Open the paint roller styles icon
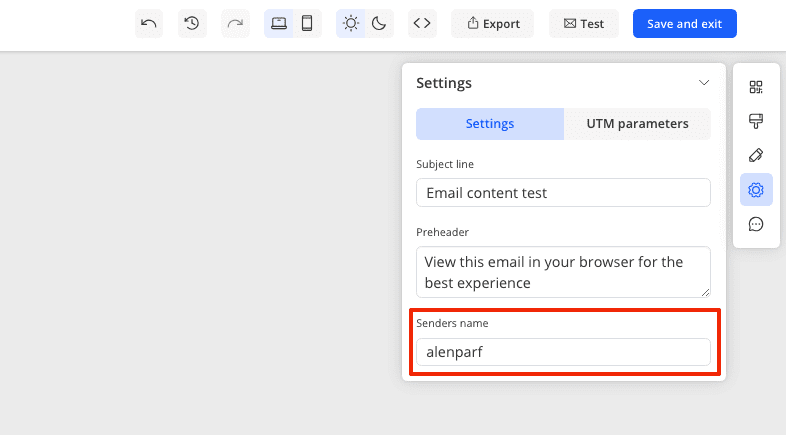The height and width of the screenshot is (435, 786). point(756,121)
